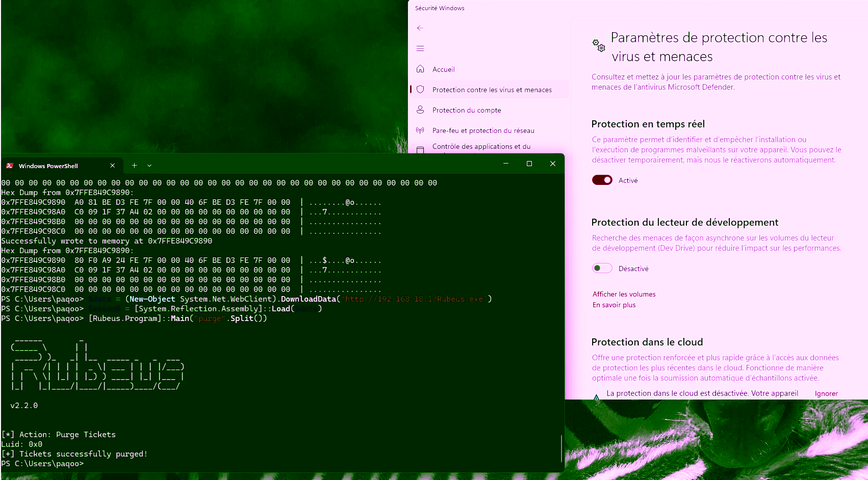The width and height of the screenshot is (868, 480).
Task: Maximize the PowerShell window
Action: tap(529, 164)
